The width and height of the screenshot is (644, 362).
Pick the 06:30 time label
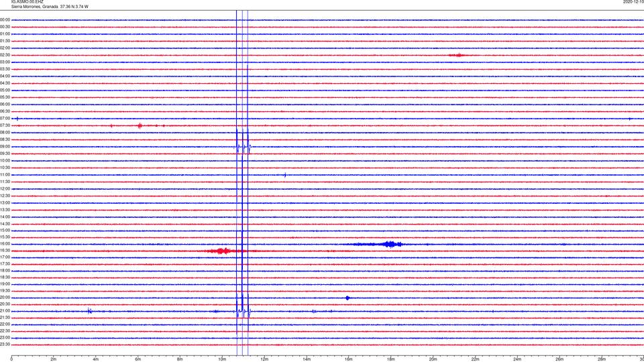click(x=5, y=111)
